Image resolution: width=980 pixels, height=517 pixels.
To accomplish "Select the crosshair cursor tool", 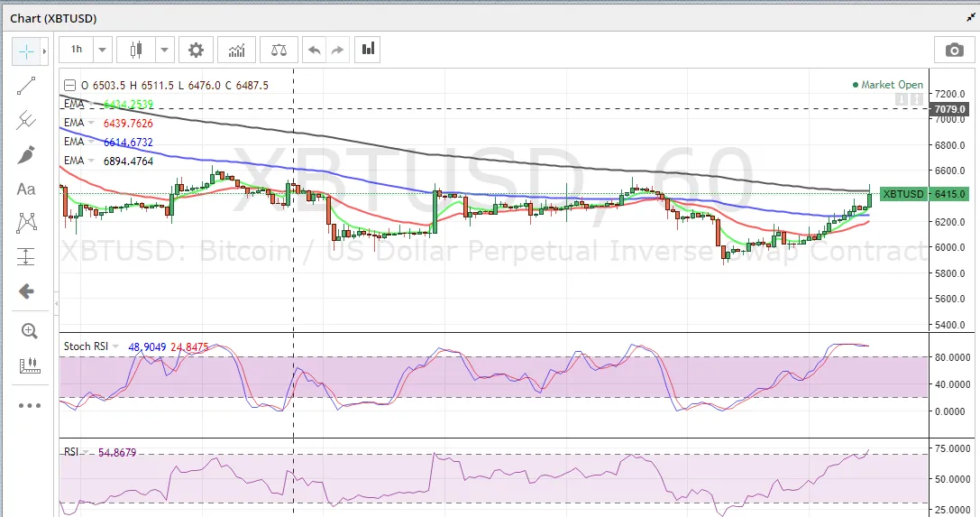I will point(26,51).
